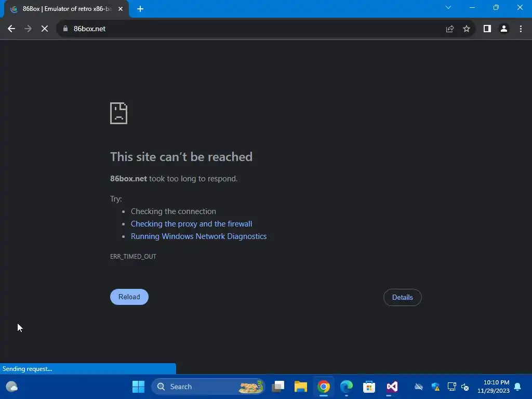Expand the tab search chevron

click(448, 7)
